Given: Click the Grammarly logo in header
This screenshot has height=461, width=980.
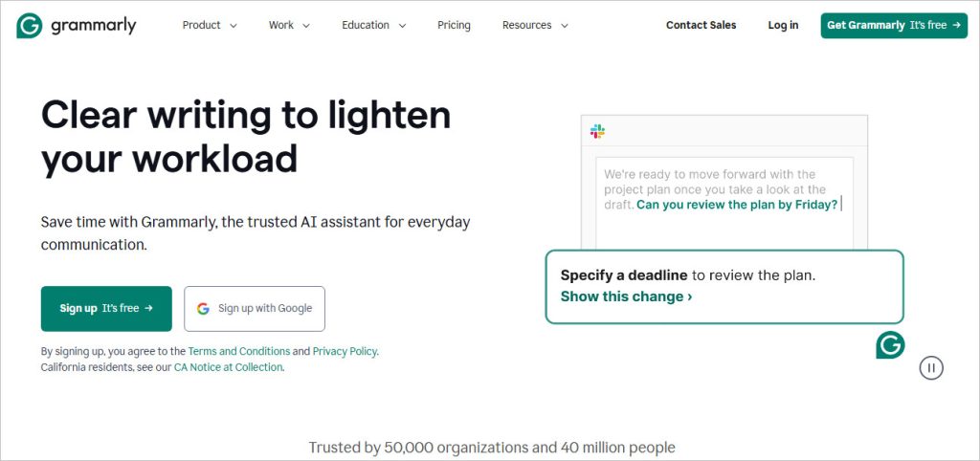Looking at the screenshot, I should 77,26.
